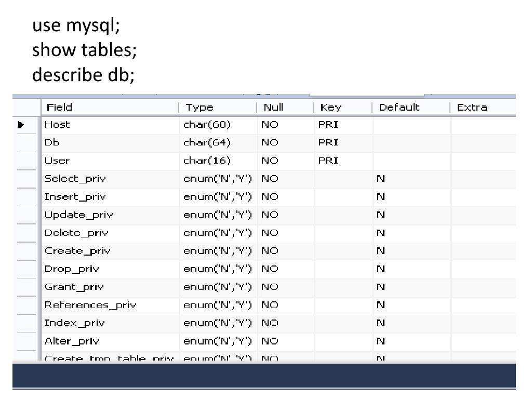This screenshot has height=399, width=532.
Task: Click the Null column header
Action: pos(273,108)
